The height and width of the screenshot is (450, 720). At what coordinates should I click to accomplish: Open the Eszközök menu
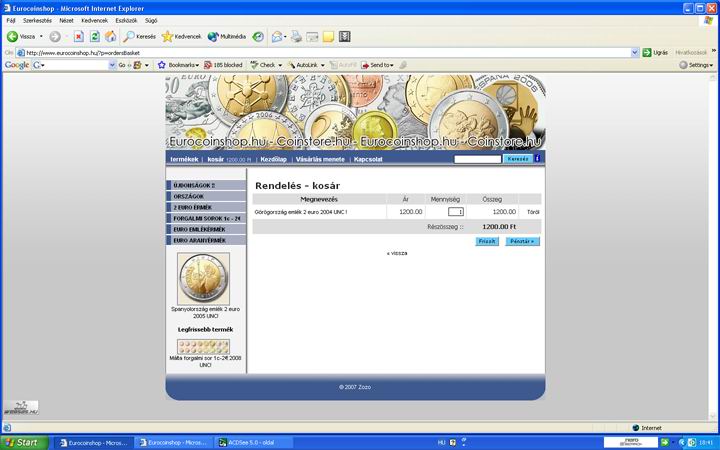pos(126,21)
